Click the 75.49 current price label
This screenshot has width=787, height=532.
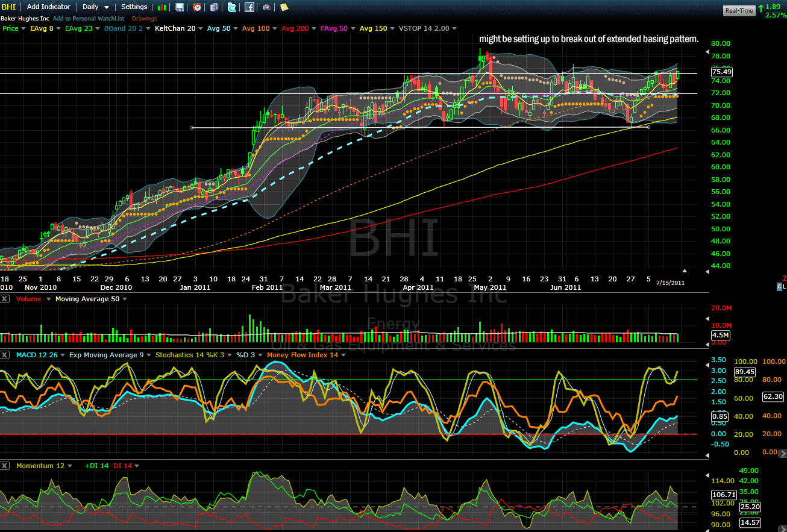(723, 72)
